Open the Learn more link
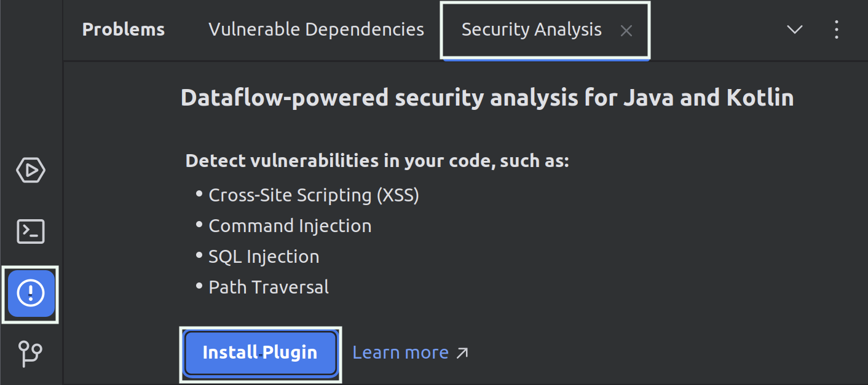This screenshot has height=385, width=868. [400, 352]
